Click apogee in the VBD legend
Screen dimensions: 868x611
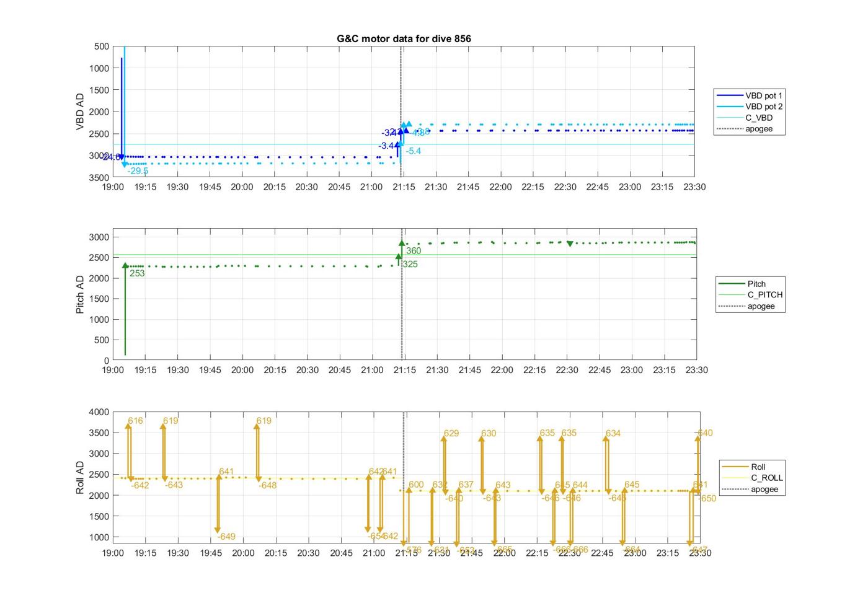pos(745,129)
